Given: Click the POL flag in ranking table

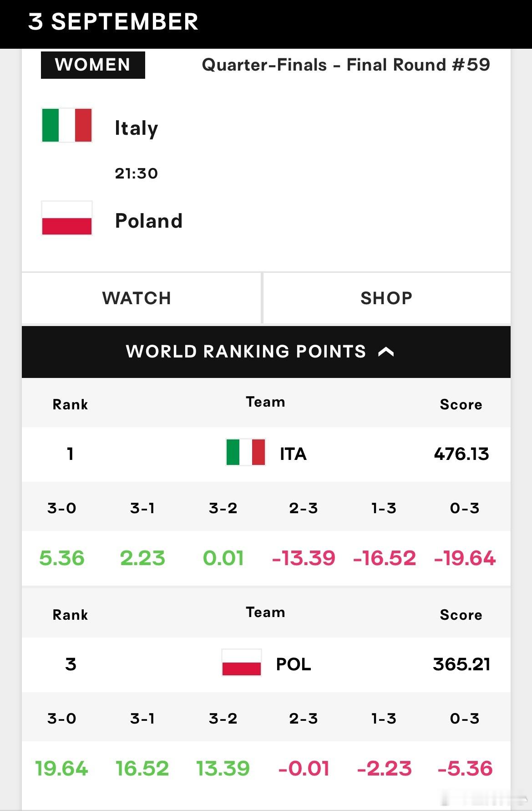Looking at the screenshot, I should point(242,663).
